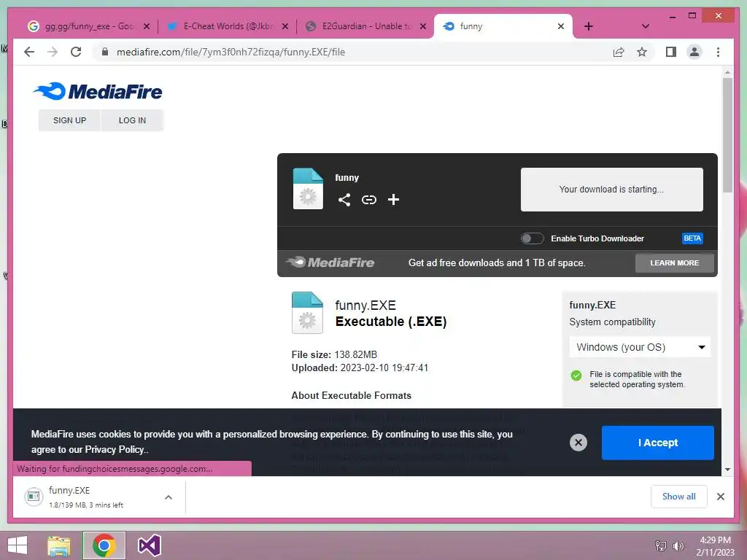Click LEARN MORE about ad free downloads
Image resolution: width=747 pixels, height=560 pixels.
click(675, 262)
